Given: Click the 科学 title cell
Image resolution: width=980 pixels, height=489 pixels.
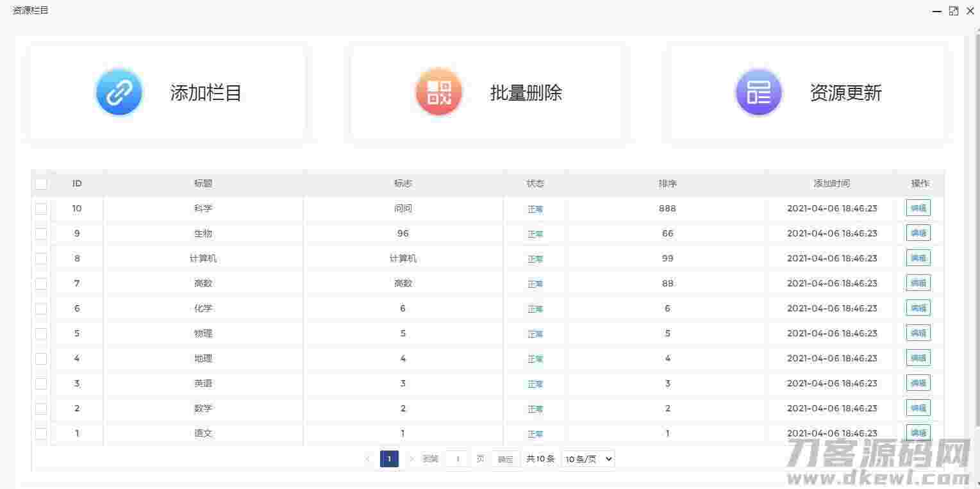Looking at the screenshot, I should tap(203, 208).
